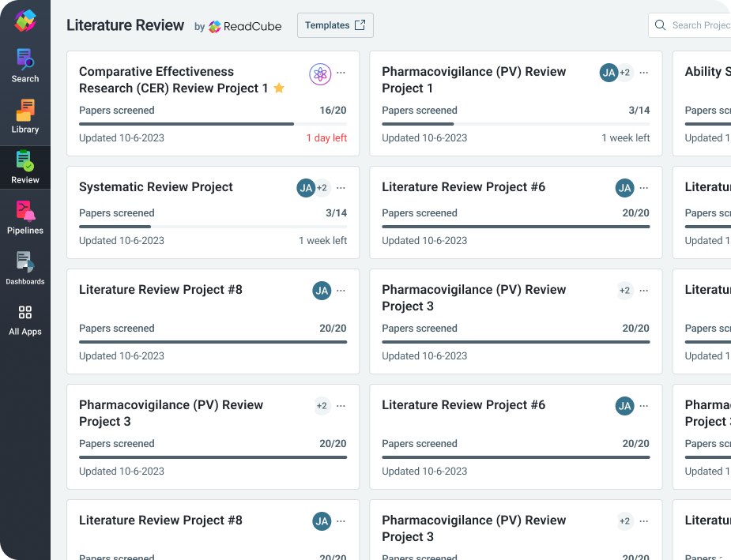Open more options for Comparative Effectiveness project
731x560 pixels.
[341, 73]
